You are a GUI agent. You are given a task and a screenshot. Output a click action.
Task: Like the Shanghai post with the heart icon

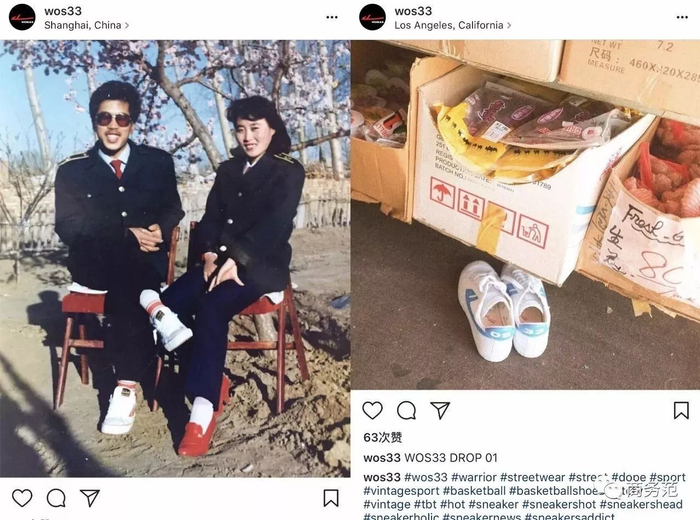[x=22, y=498]
